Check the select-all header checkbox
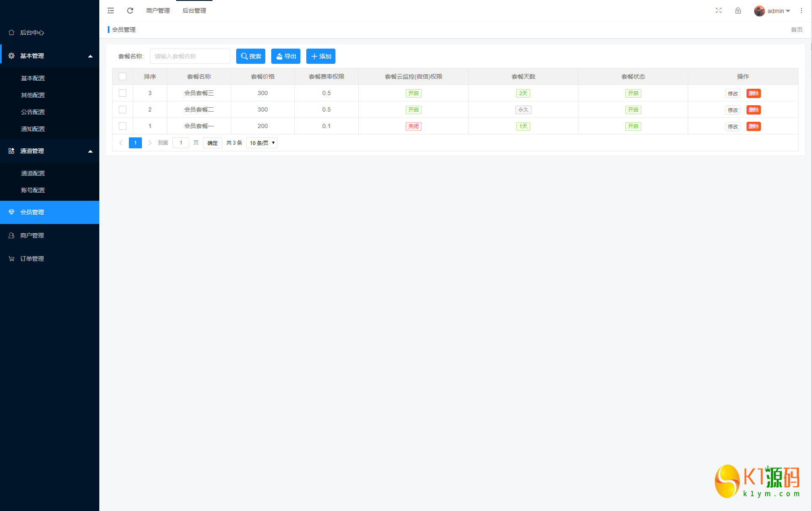Viewport: 812px width, 511px height. point(123,77)
